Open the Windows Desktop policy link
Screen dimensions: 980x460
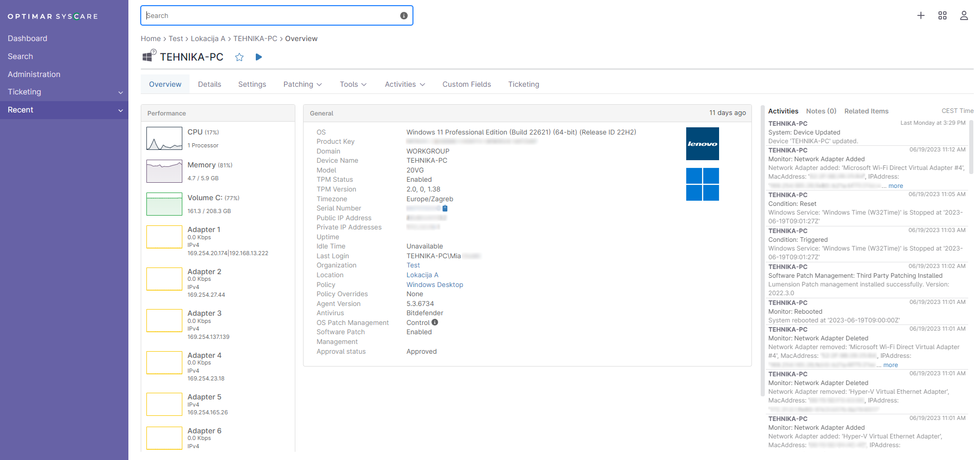click(435, 285)
